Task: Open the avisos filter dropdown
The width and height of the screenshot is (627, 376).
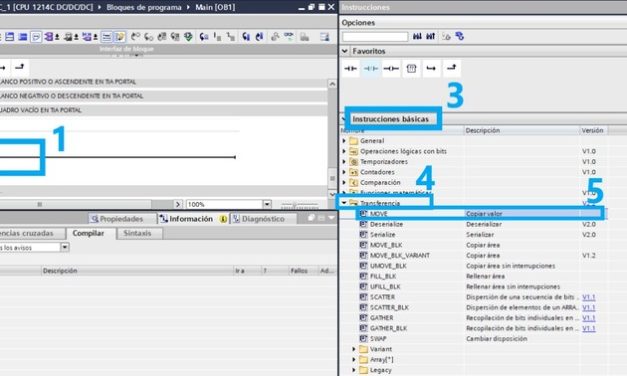Action: pos(64,247)
